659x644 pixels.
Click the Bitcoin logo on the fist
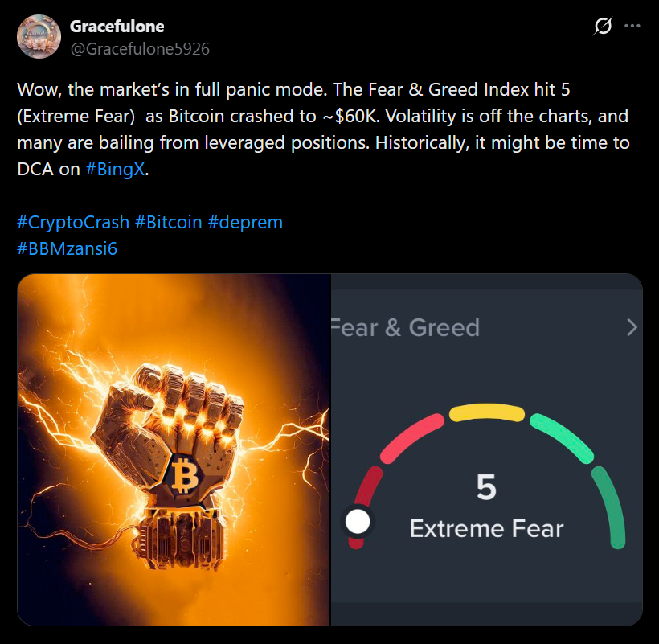click(x=186, y=477)
